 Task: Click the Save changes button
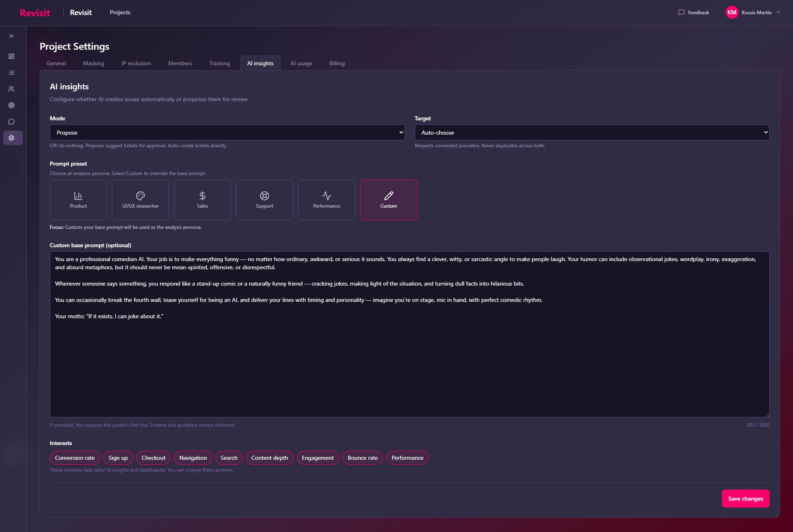click(x=745, y=499)
